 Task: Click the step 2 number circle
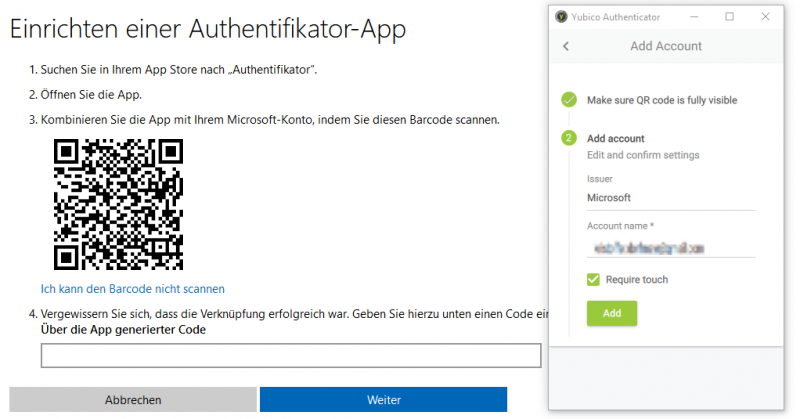(x=569, y=138)
